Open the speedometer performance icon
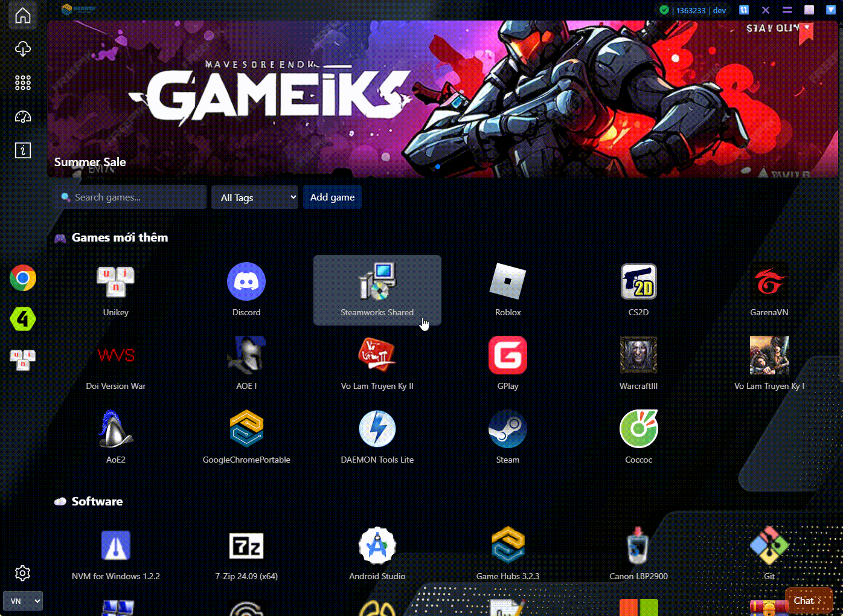The height and width of the screenshot is (616, 843). point(23,117)
